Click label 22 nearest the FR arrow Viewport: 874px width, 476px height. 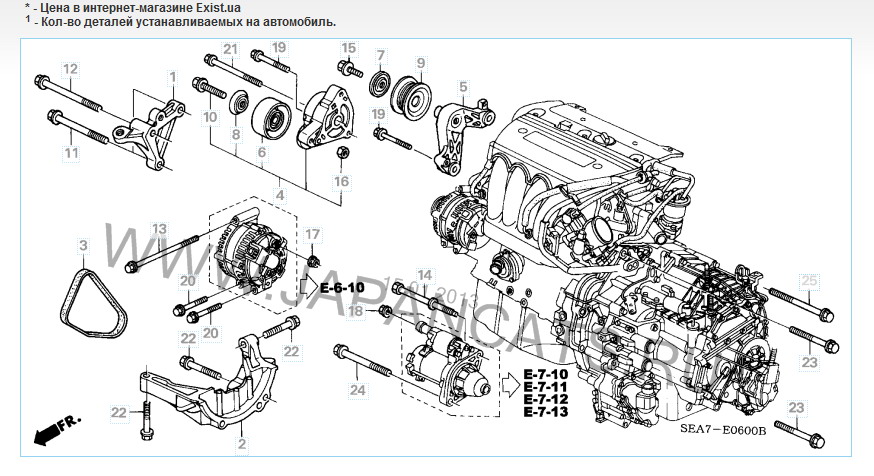119,413
